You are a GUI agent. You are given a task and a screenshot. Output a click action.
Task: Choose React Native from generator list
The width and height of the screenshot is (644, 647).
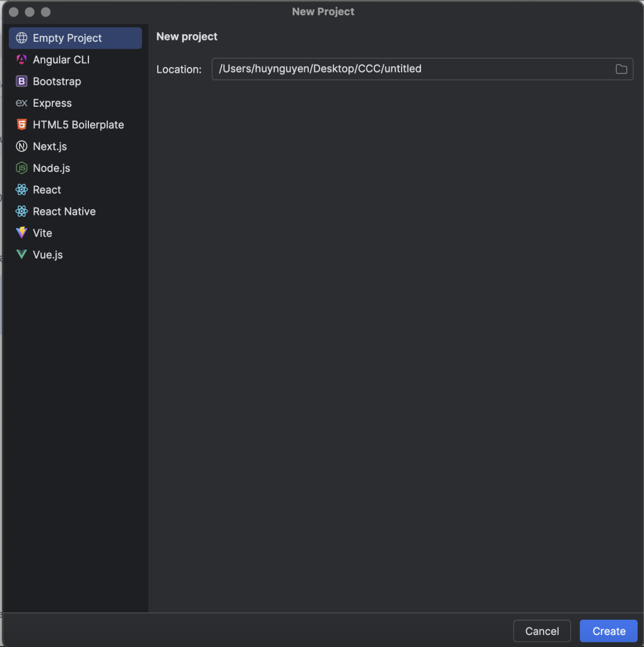pos(64,212)
